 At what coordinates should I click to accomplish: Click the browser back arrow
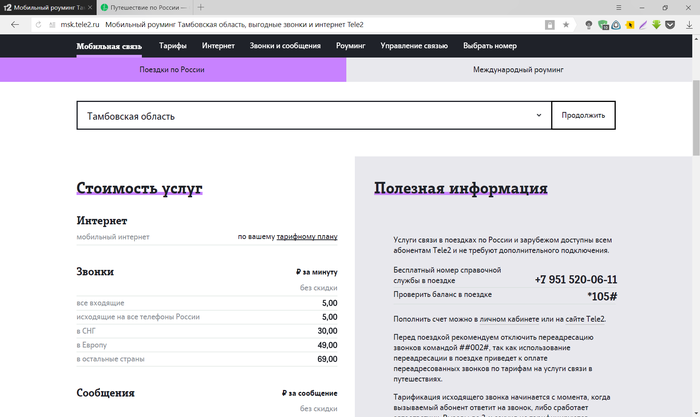(14, 24)
